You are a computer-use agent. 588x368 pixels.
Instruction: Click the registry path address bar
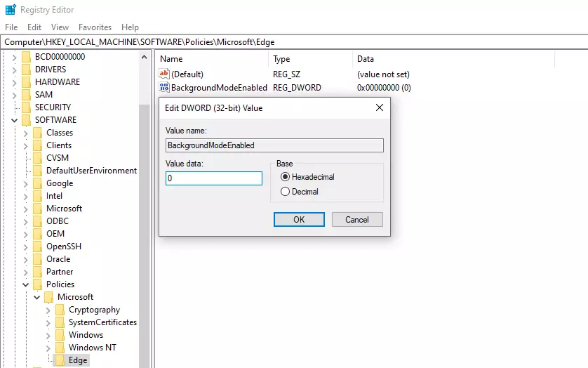click(294, 42)
